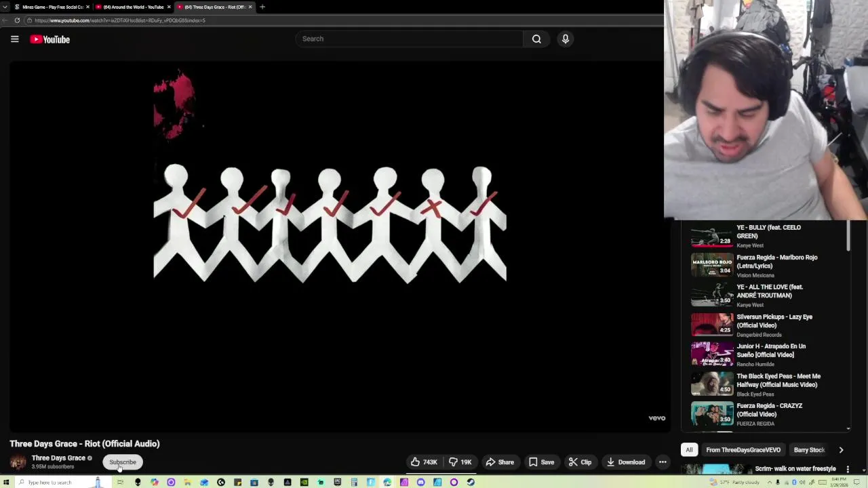Close the Around the World tab
Viewport: 868px width, 488px height.
(169, 7)
